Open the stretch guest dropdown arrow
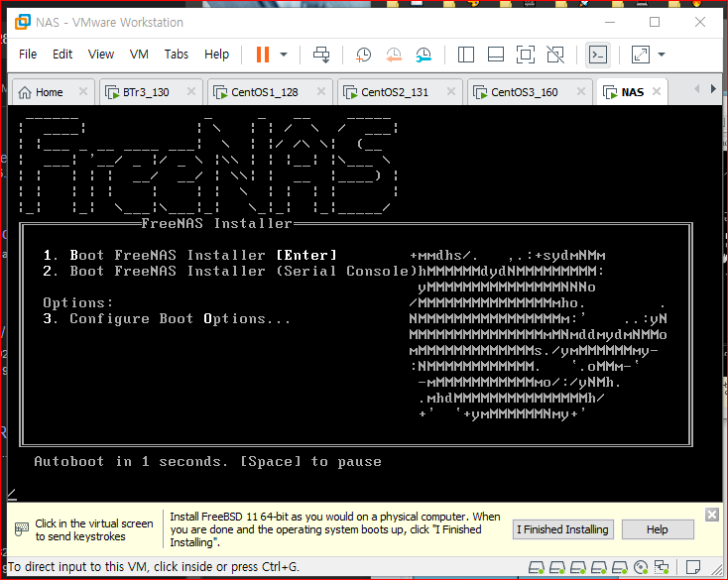 click(662, 55)
